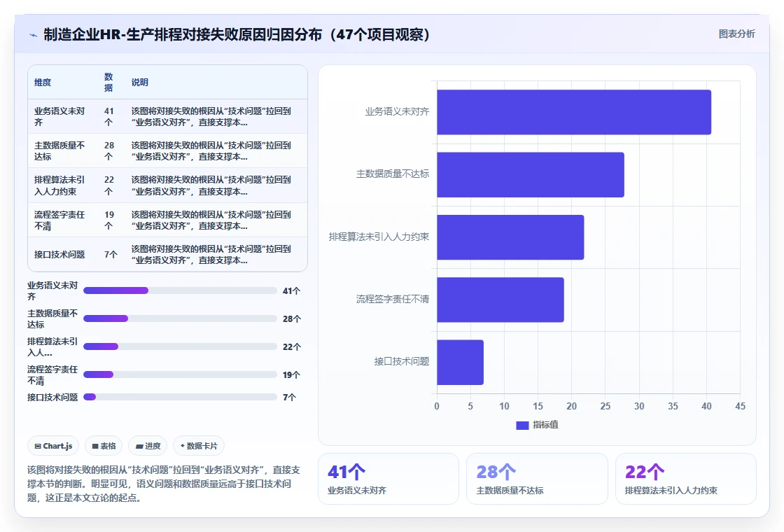Click the 排程算法未引入人力约束 chart axis label
The width and height of the screenshot is (784, 532).
379,237
